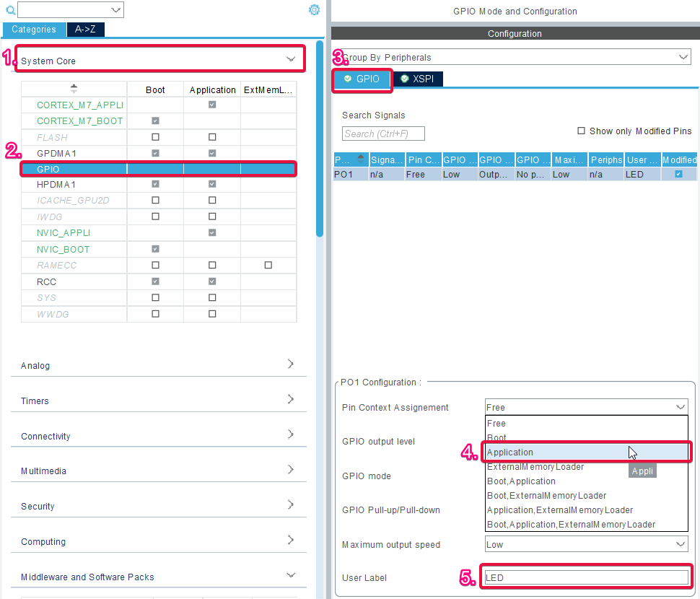The width and height of the screenshot is (700, 599).
Task: Open the settings gear icon
Action: coord(315,10)
